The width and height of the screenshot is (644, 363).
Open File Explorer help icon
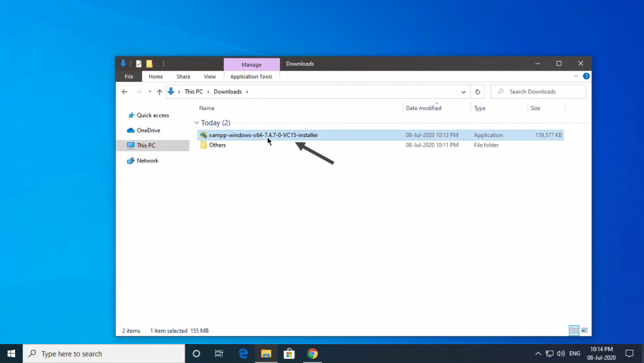(x=586, y=76)
